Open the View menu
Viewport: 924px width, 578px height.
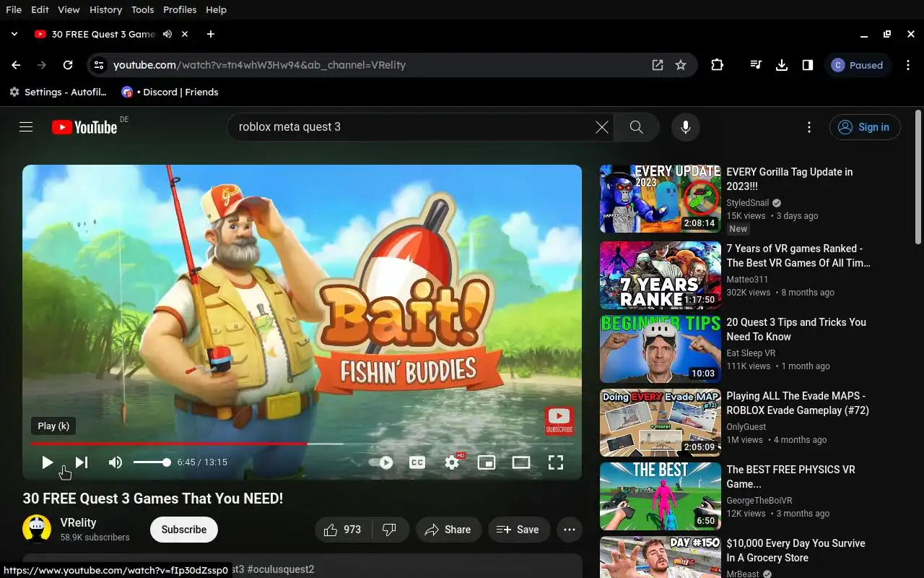69,9
